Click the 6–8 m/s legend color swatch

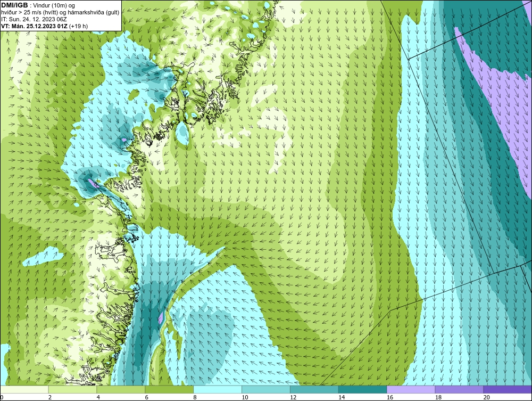pyautogui.click(x=169, y=389)
